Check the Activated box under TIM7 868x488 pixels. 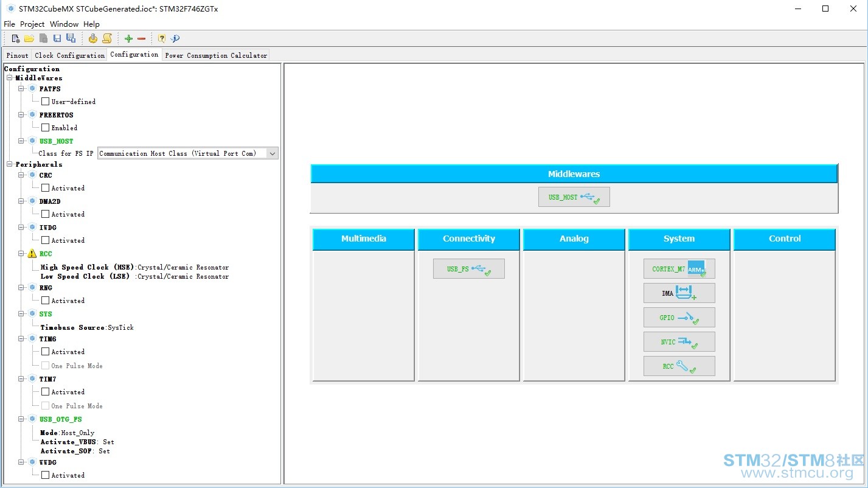coord(45,392)
